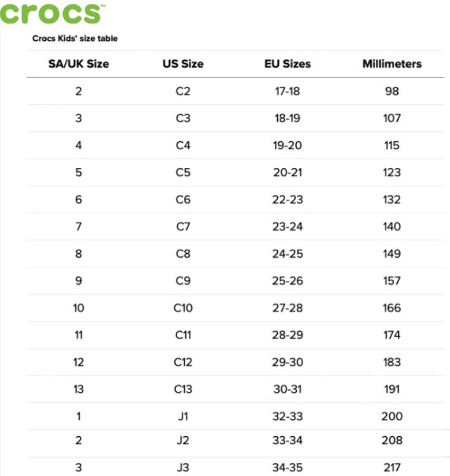Screen dimensions: 450x476
Task: Click the C5 US size cell
Action: click(x=183, y=172)
